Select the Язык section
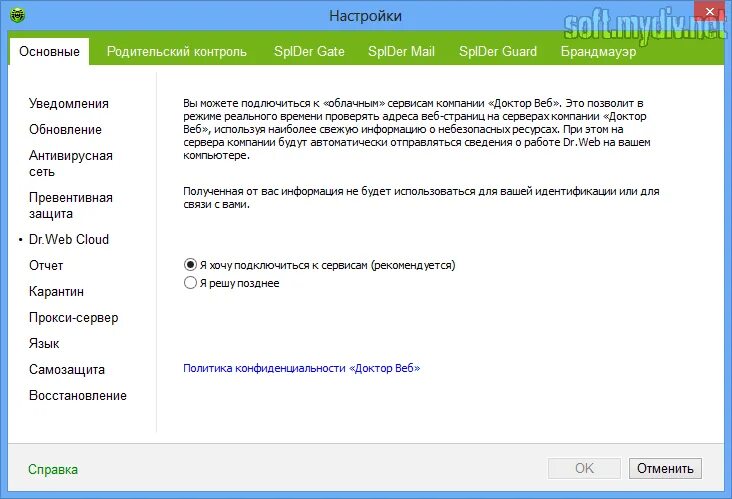 tap(44, 344)
